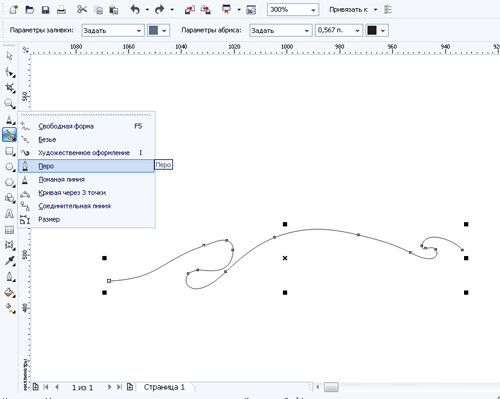This screenshot has width=500, height=399.
Task: Click the curve tool icon above highlighted tool
Action: [10, 120]
